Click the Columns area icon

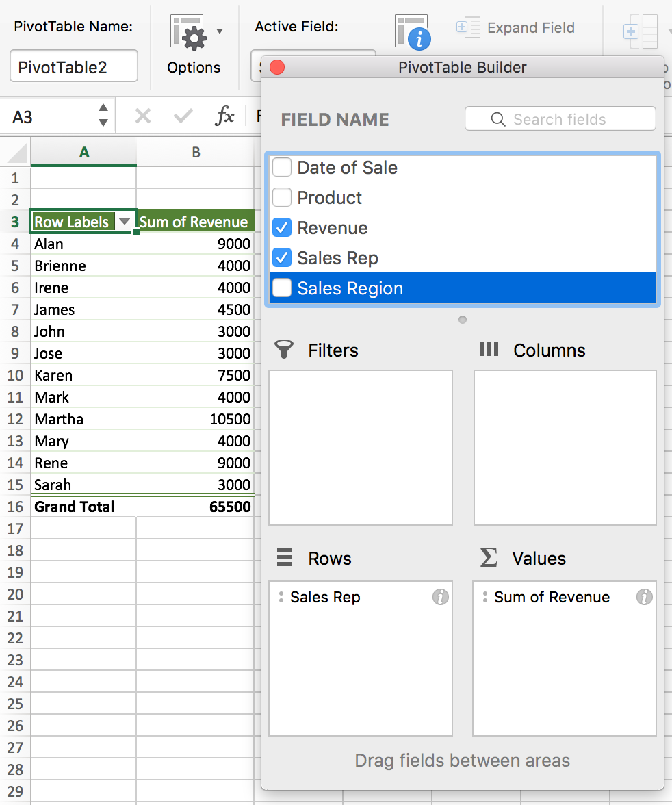489,350
